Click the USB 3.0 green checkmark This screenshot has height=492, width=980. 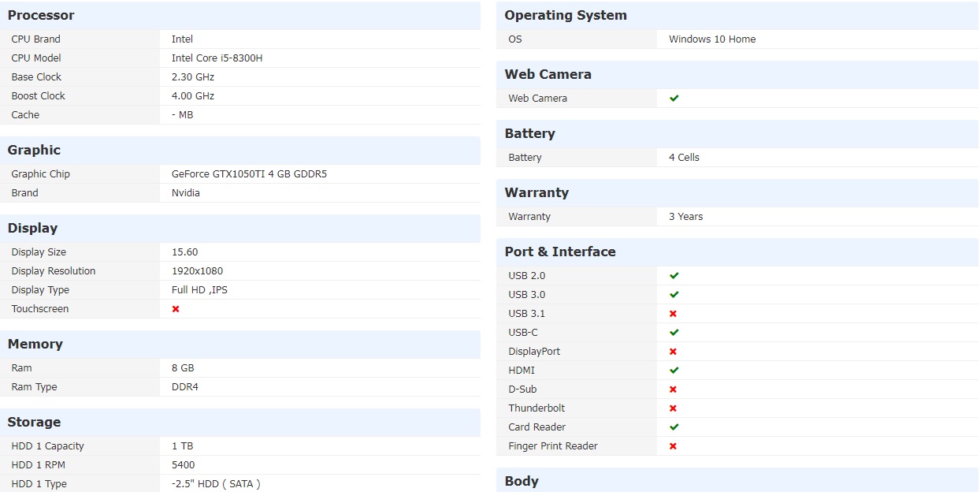pyautogui.click(x=674, y=295)
